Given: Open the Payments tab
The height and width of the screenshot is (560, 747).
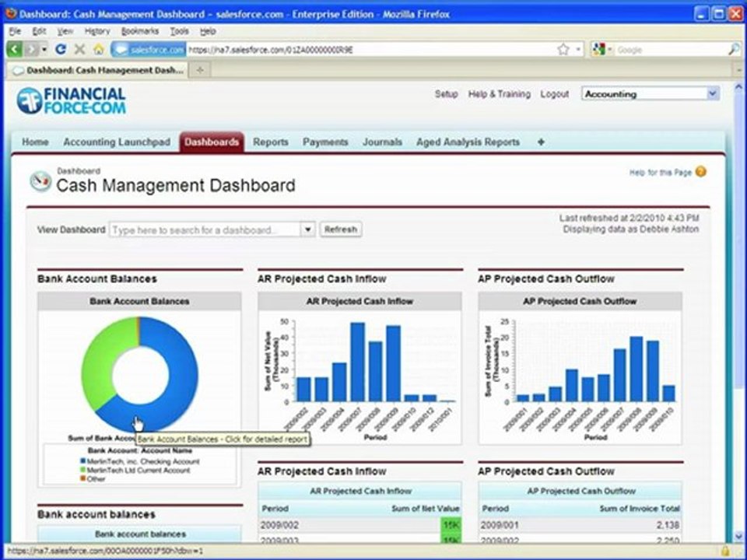Looking at the screenshot, I should click(x=325, y=142).
